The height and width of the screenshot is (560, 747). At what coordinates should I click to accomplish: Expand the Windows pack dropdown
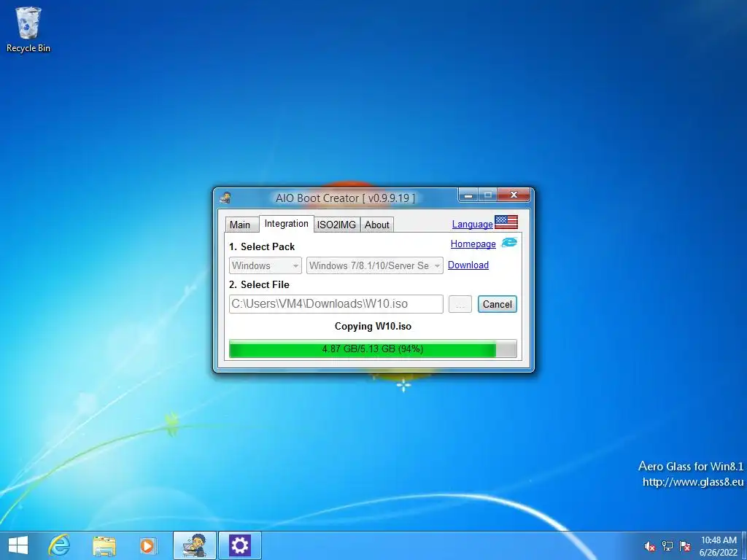tap(265, 265)
